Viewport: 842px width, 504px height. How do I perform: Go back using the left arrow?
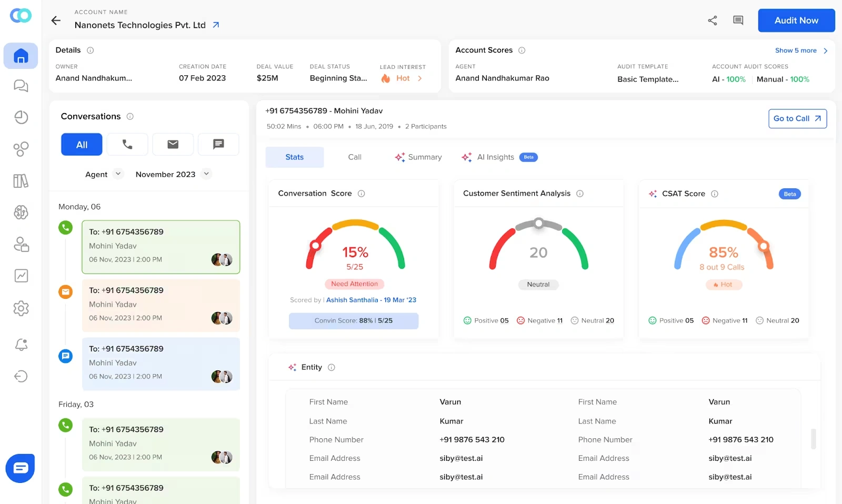(56, 21)
